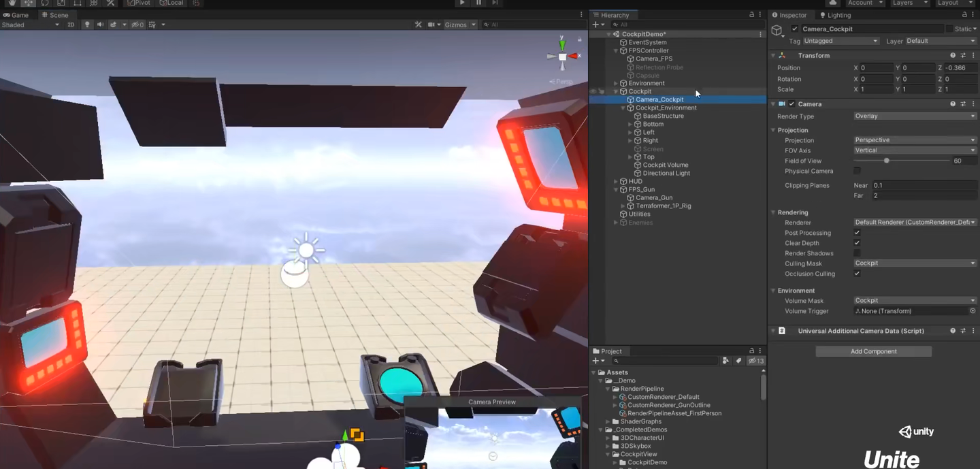This screenshot has width=980, height=469.
Task: Click the Step frame button
Action: coord(495,3)
